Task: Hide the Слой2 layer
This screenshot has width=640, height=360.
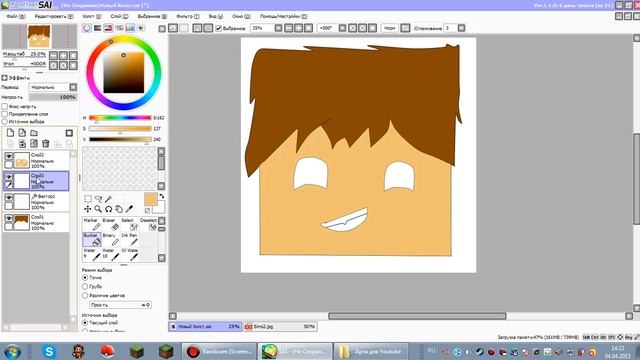Action: tap(9, 156)
